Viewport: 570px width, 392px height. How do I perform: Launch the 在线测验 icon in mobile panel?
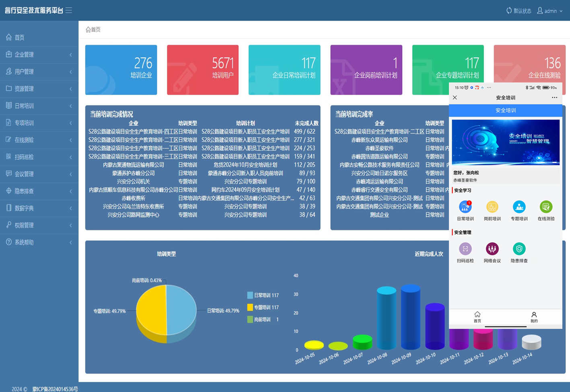(546, 207)
